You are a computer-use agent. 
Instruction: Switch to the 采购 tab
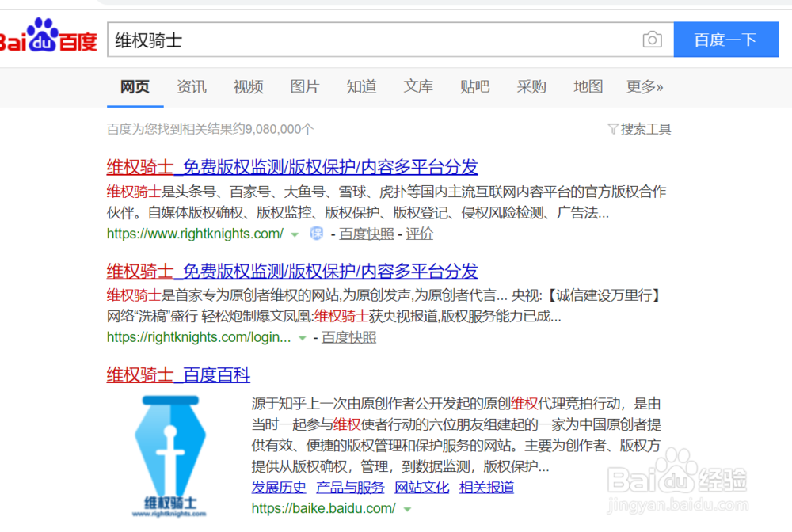[x=531, y=87]
